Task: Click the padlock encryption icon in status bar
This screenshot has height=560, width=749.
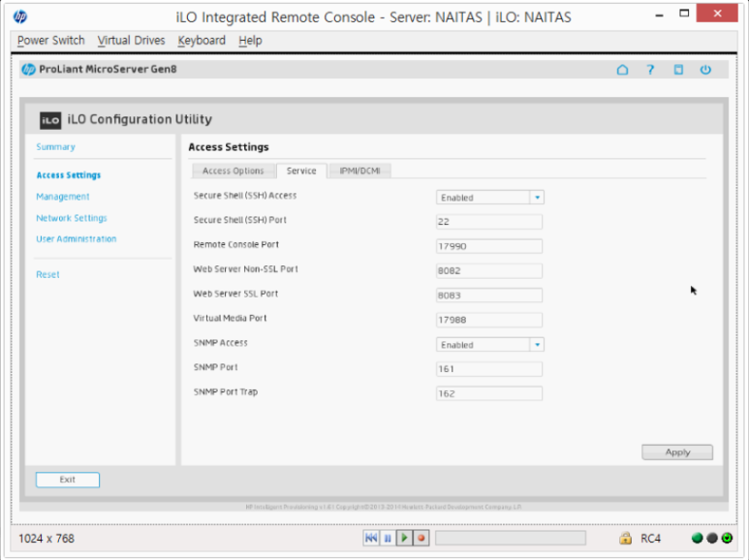Action: [626, 538]
